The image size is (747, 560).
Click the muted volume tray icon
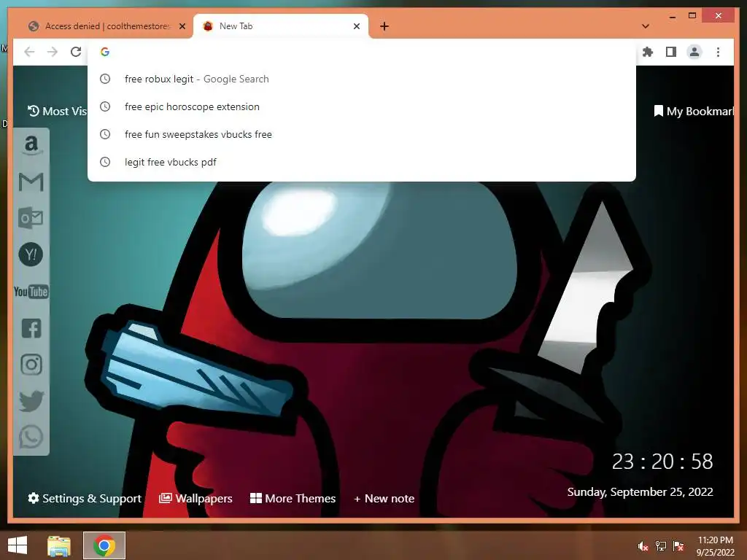[x=643, y=546]
